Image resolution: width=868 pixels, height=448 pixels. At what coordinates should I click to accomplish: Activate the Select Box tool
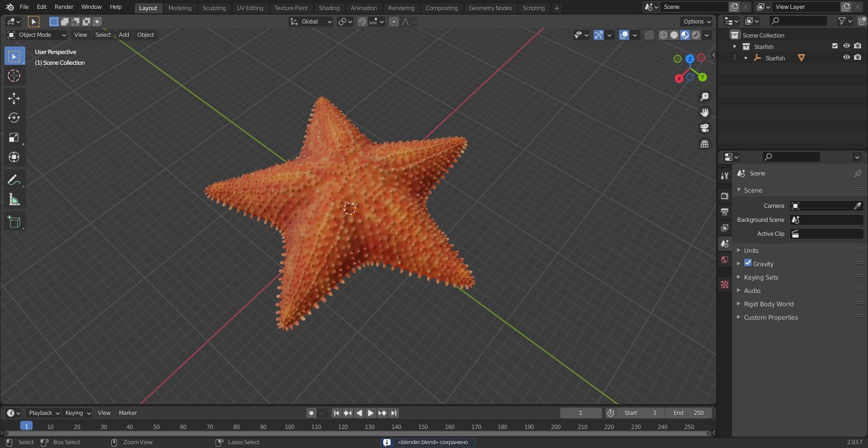point(14,56)
